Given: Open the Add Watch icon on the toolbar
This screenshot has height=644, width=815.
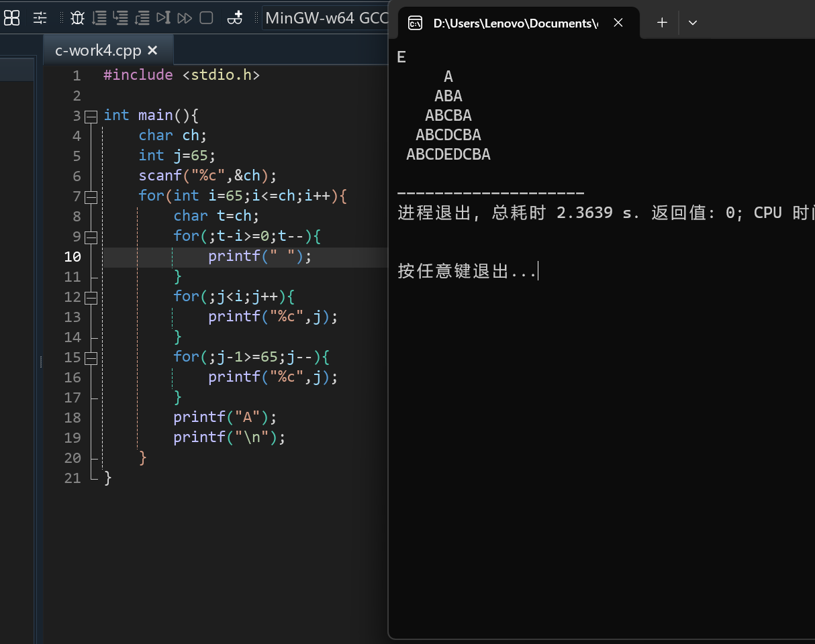Looking at the screenshot, I should (234, 18).
